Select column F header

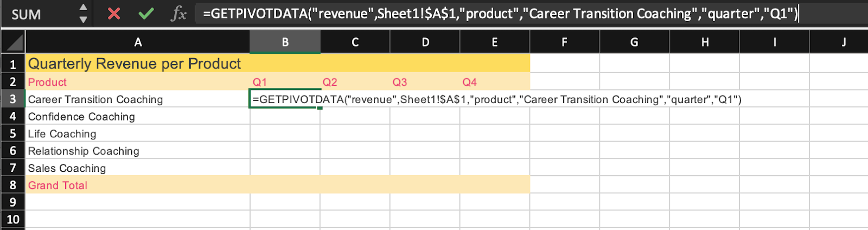point(564,42)
